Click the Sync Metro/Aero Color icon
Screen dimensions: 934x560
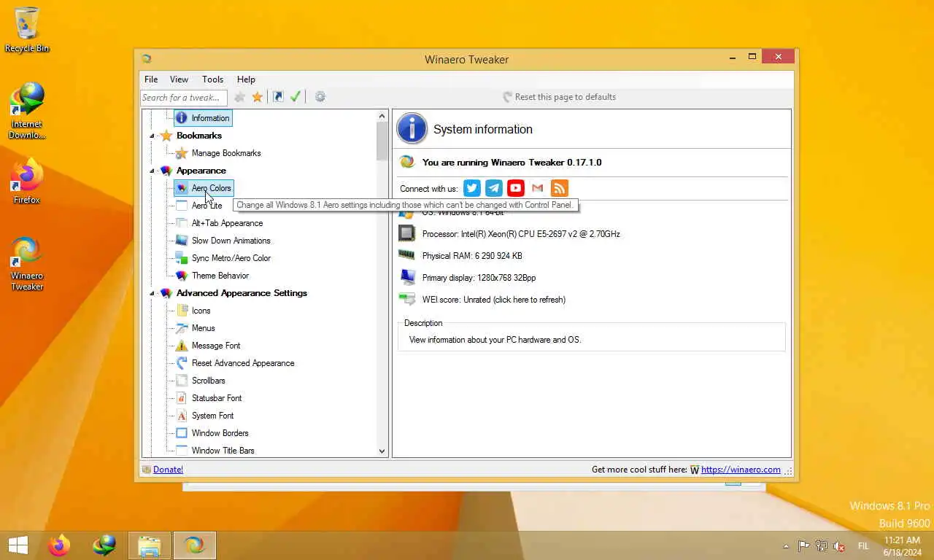point(182,258)
